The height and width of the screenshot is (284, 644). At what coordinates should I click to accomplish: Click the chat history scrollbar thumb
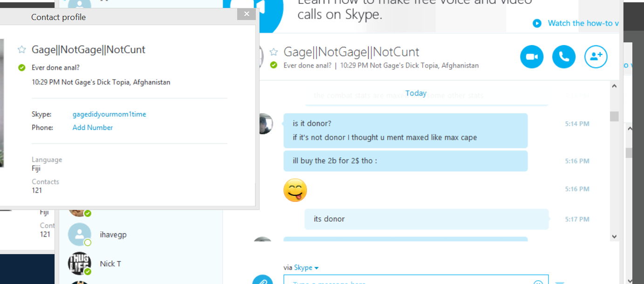point(614,116)
